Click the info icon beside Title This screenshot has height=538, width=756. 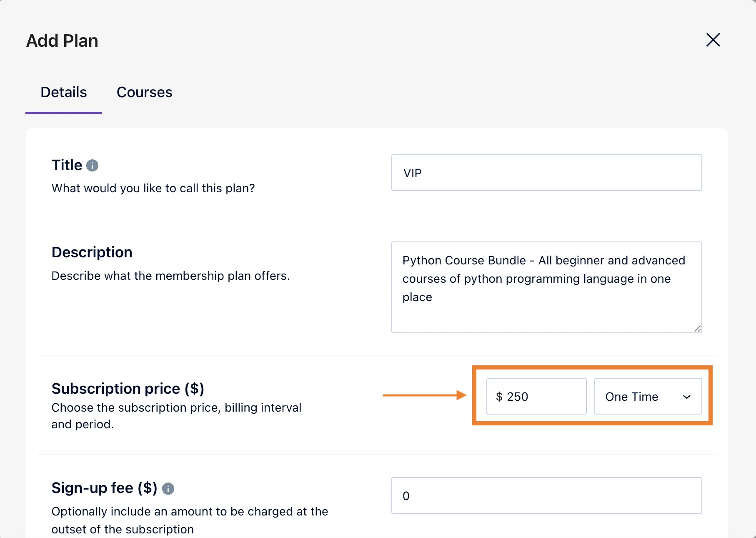(92, 166)
